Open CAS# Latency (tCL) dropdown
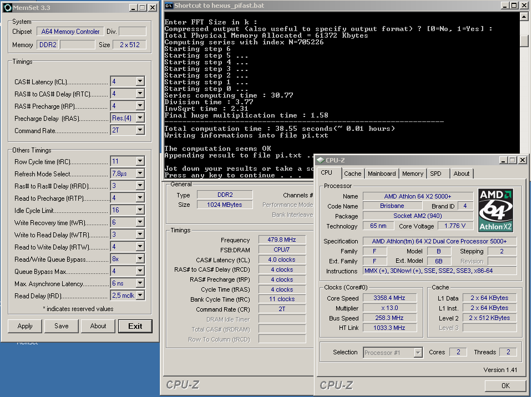The width and height of the screenshot is (532, 397). click(140, 82)
